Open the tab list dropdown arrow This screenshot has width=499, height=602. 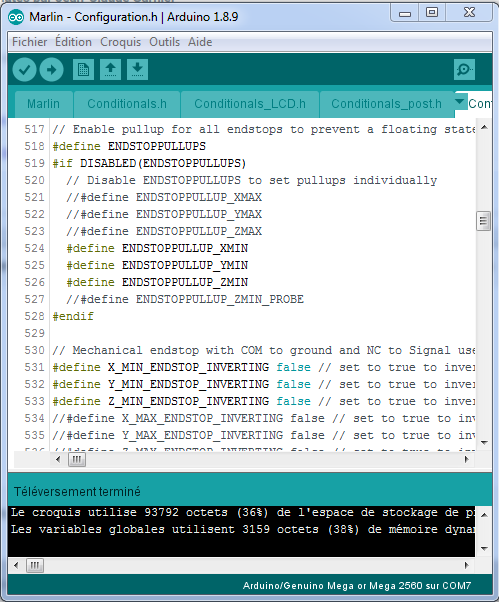point(459,102)
